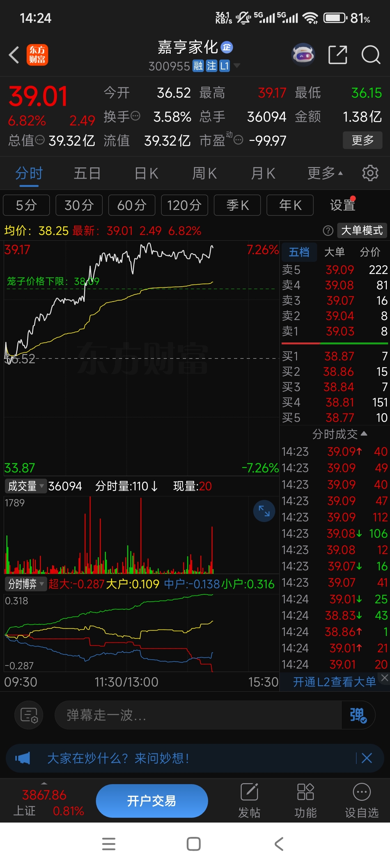Expand stock code dropdown triangle
Image resolution: width=390 pixels, height=868 pixels.
tap(237, 65)
